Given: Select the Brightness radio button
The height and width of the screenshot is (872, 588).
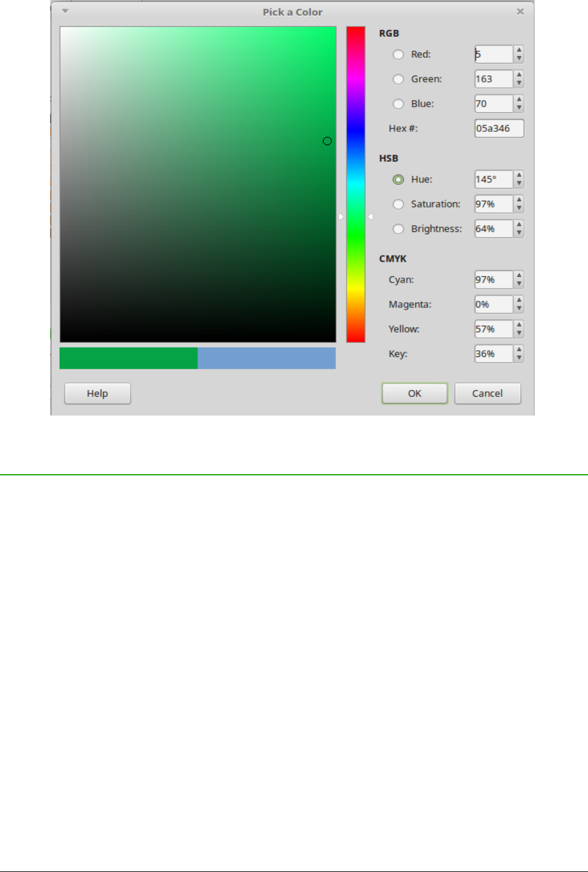Looking at the screenshot, I should [398, 229].
